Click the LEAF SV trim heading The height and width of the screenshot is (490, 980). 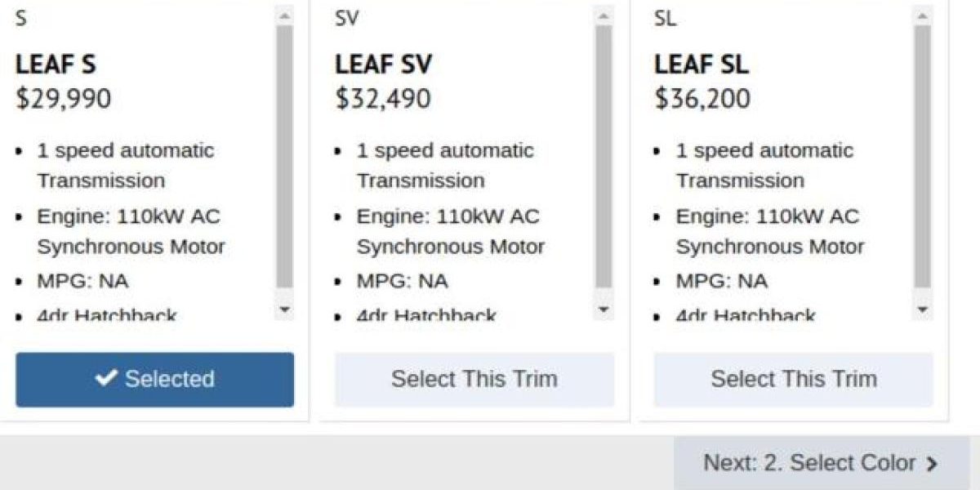tap(383, 65)
